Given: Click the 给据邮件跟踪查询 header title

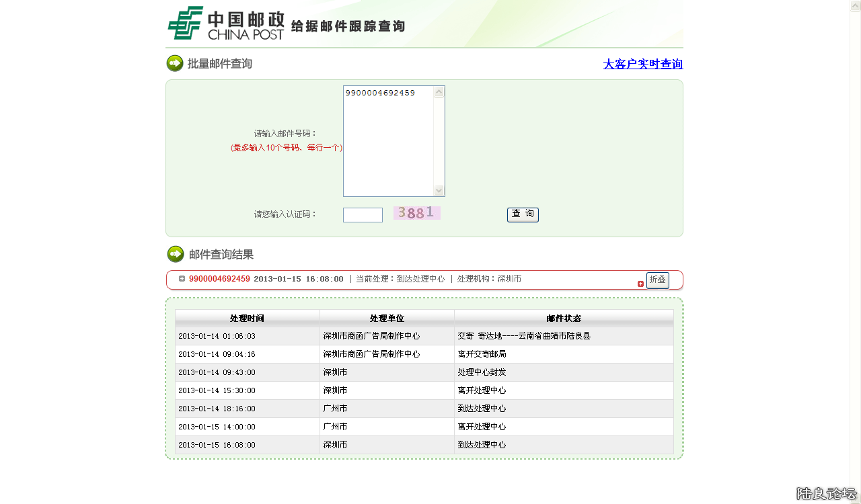Looking at the screenshot, I should [x=348, y=26].
